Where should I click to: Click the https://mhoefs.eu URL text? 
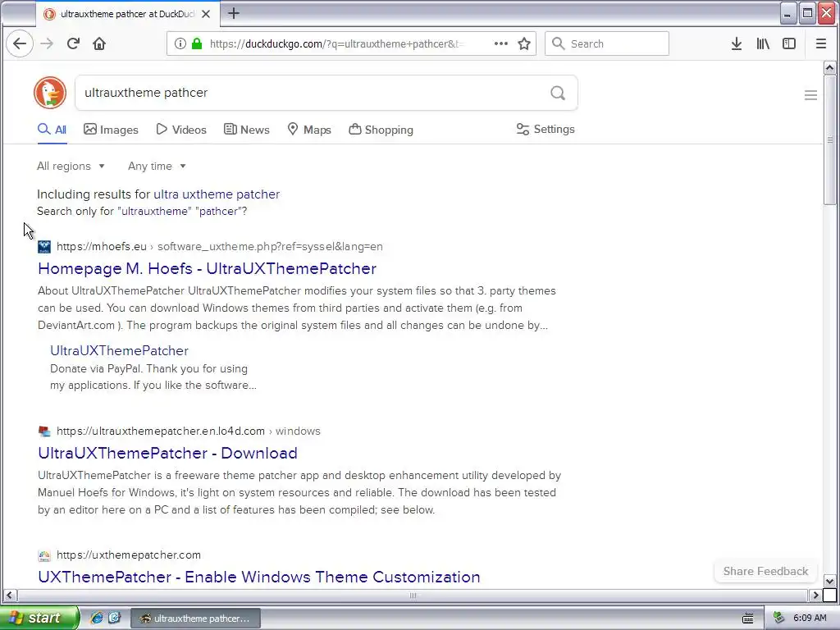[101, 246]
